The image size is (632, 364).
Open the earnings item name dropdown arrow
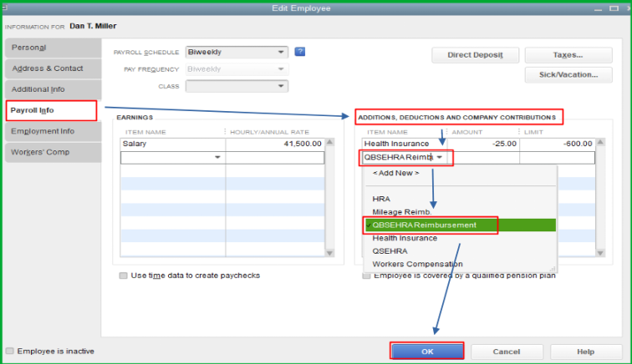[x=217, y=158]
